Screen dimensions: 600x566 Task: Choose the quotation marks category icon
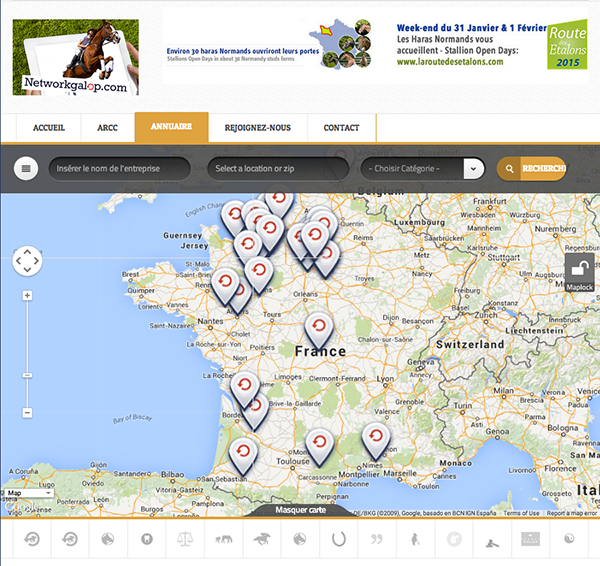tap(377, 539)
